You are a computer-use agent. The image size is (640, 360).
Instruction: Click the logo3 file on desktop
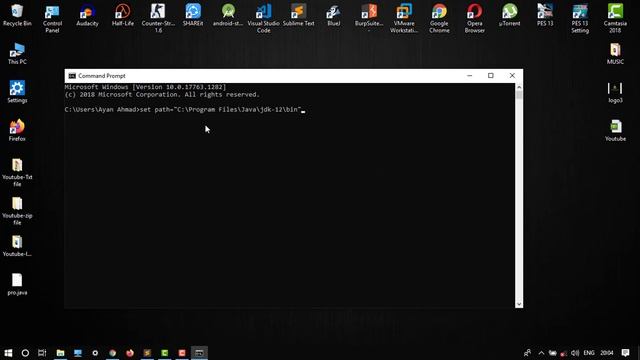615,93
